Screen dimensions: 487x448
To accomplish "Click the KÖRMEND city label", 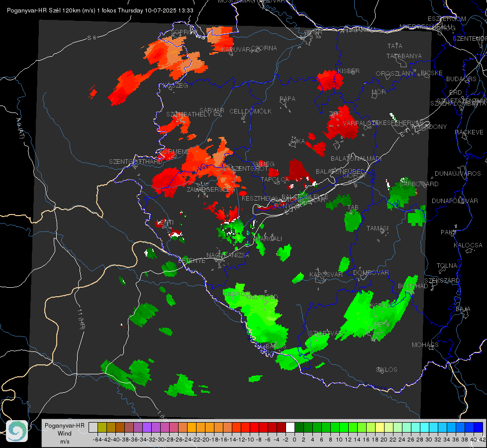I will 174,152.
